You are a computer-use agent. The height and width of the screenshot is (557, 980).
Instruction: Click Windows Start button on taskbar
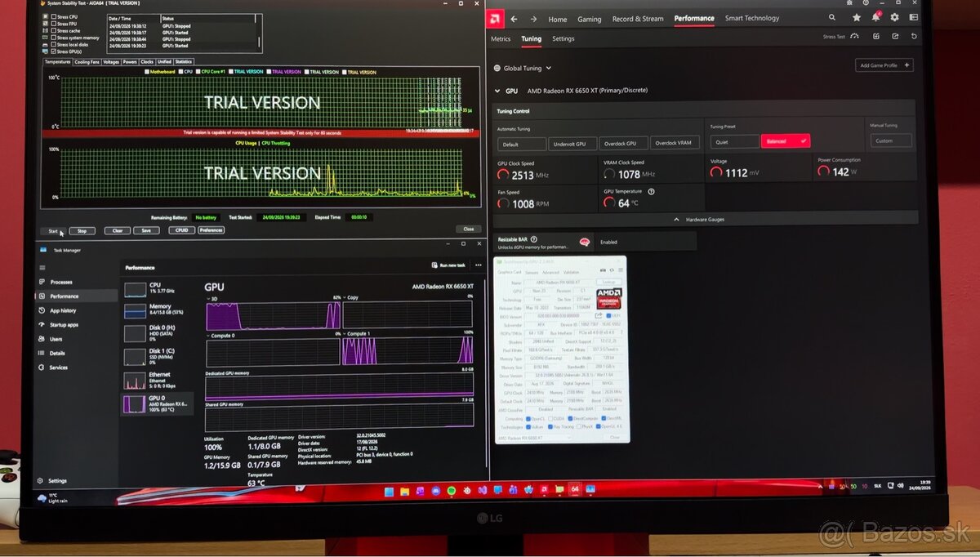(x=389, y=491)
